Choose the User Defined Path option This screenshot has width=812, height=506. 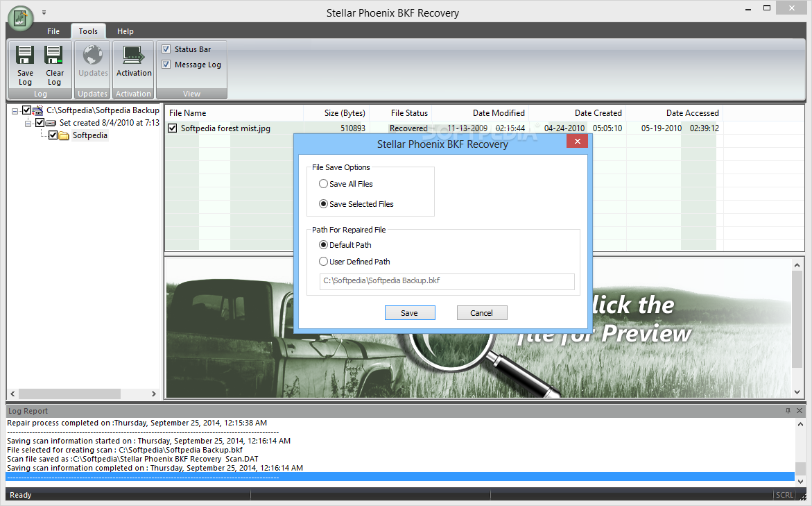354,261
